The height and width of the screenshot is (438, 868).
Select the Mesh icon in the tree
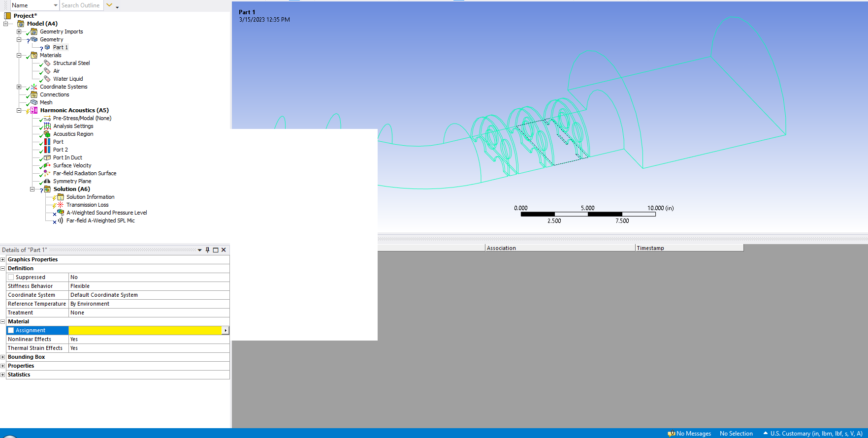[x=34, y=102]
